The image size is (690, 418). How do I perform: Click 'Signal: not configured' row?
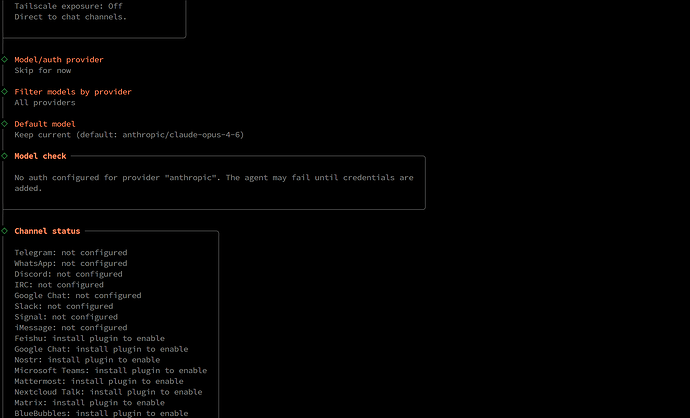[66, 317]
